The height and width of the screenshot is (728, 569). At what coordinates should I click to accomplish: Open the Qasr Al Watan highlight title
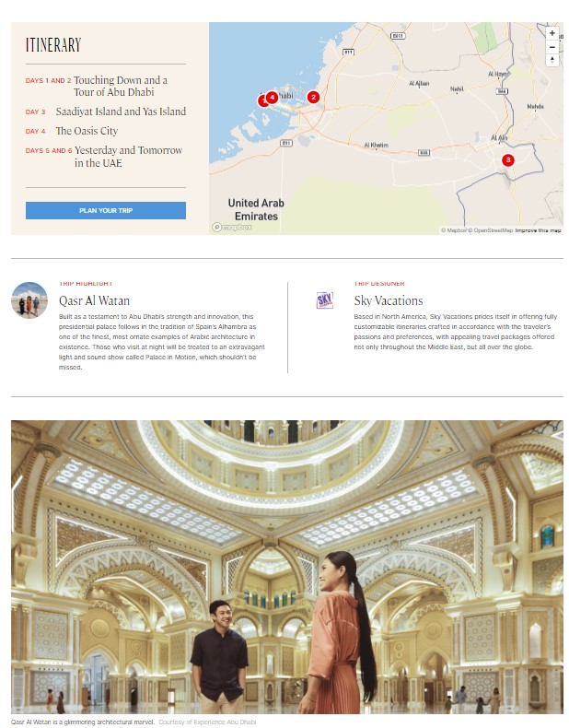pyautogui.click(x=94, y=300)
